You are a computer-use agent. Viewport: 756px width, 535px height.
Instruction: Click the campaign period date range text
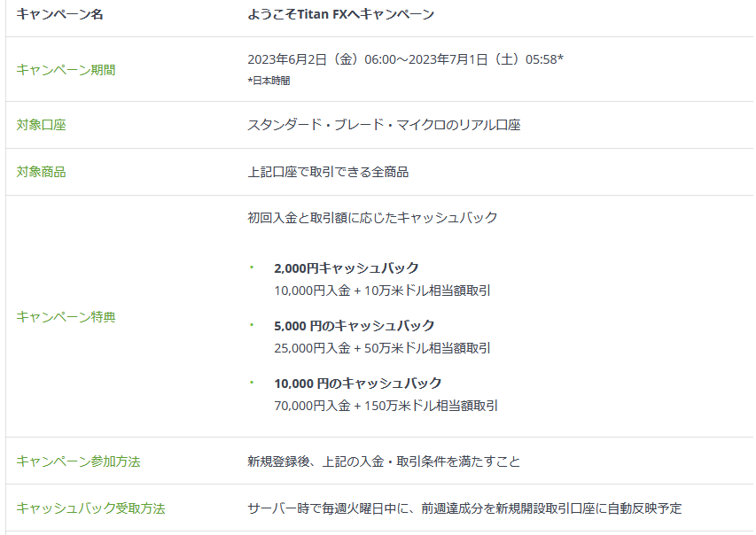coord(405,59)
